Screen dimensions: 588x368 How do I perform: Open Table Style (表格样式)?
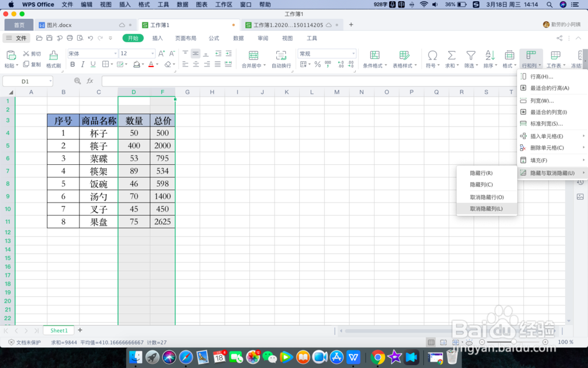pos(405,59)
